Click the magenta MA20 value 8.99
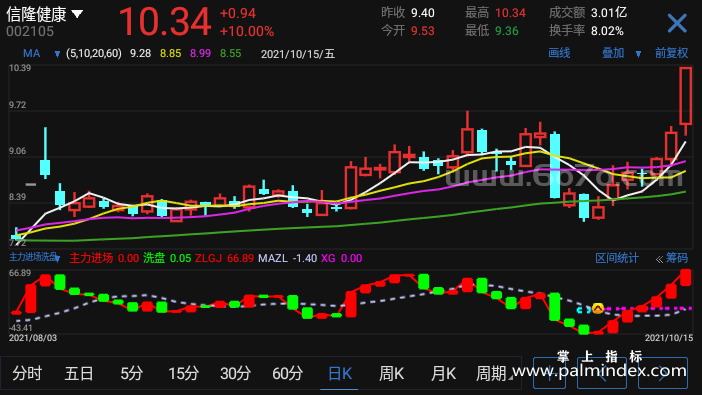702x395 pixels. coord(200,54)
